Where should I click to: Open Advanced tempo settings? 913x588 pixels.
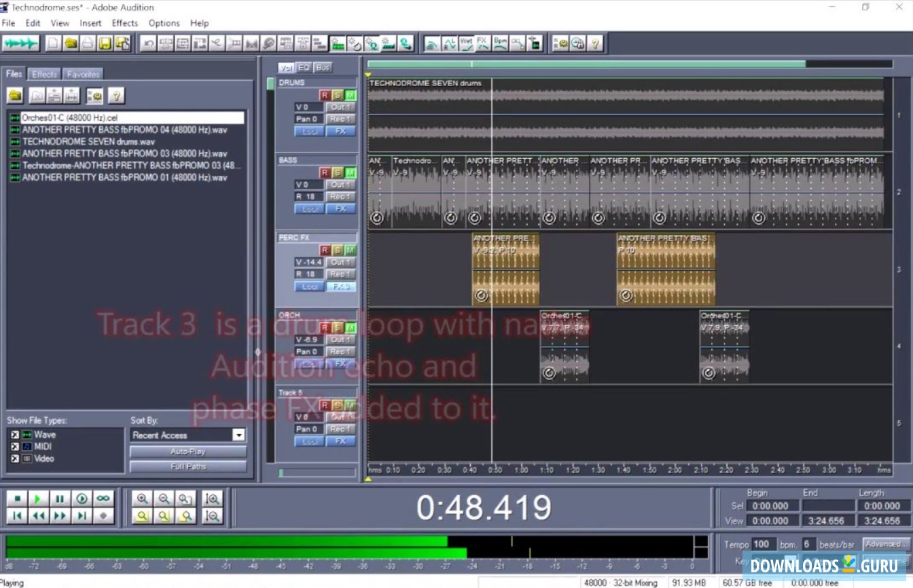(883, 543)
